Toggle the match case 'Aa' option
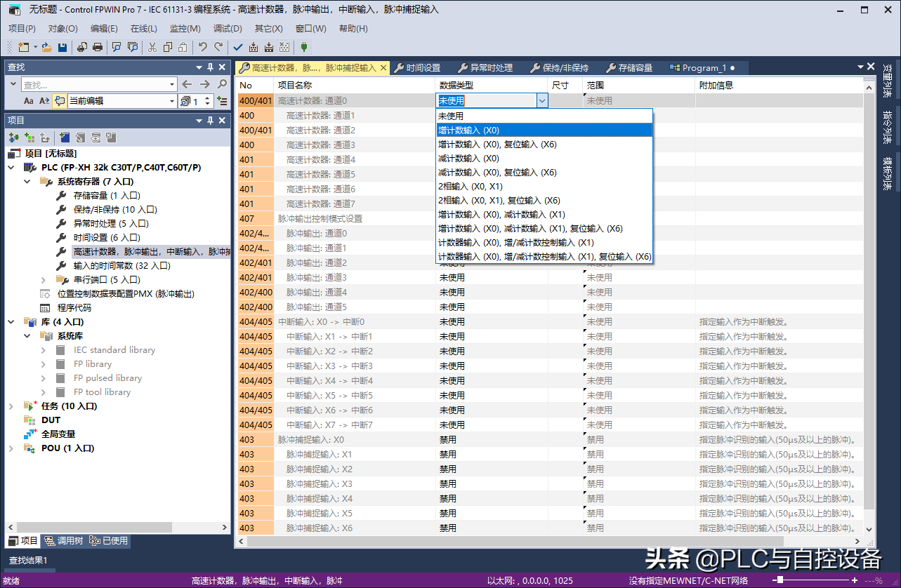 point(29,101)
